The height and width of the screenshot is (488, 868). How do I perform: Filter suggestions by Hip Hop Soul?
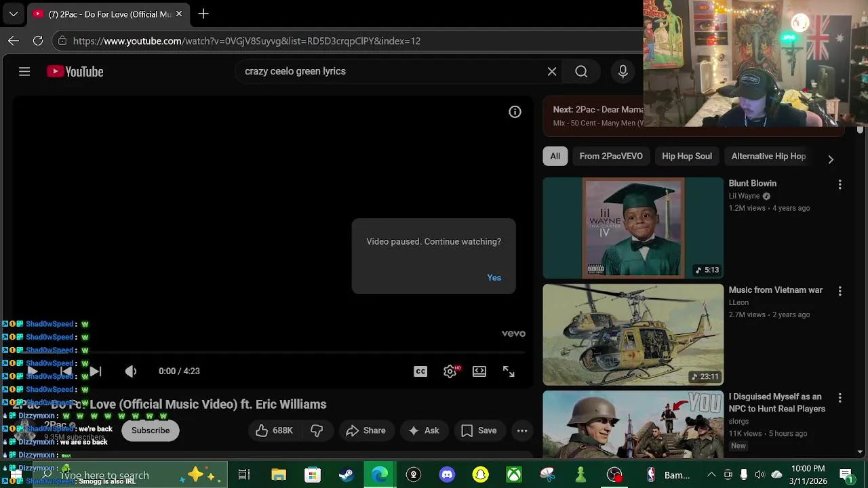(x=687, y=156)
